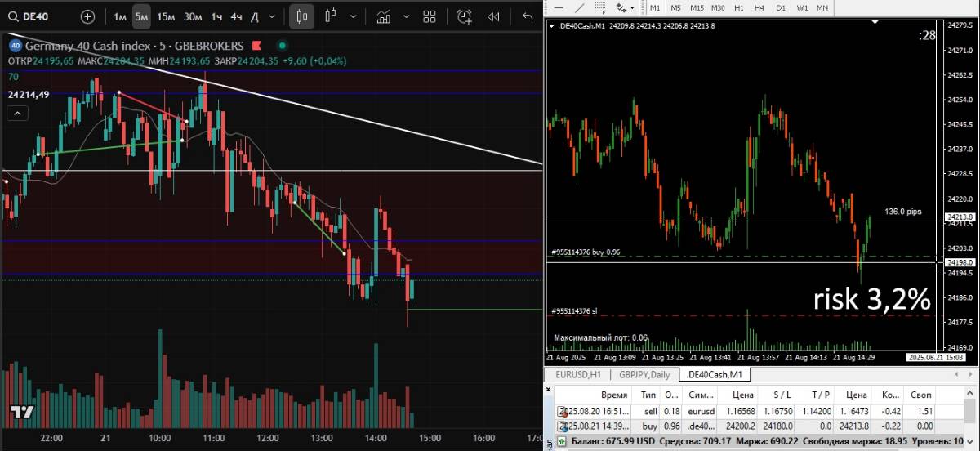Viewport: 980px width, 451px height.
Task: Open the layout grid icon
Action: (x=429, y=16)
